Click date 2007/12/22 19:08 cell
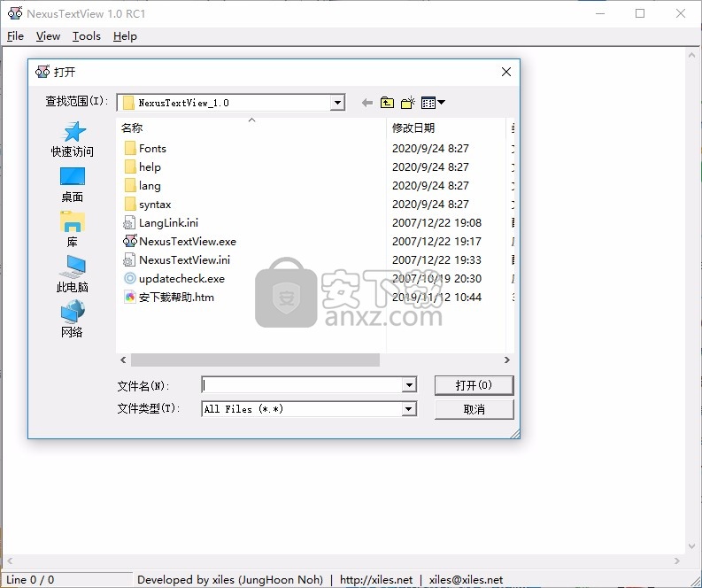This screenshot has height=588, width=702. click(x=436, y=223)
